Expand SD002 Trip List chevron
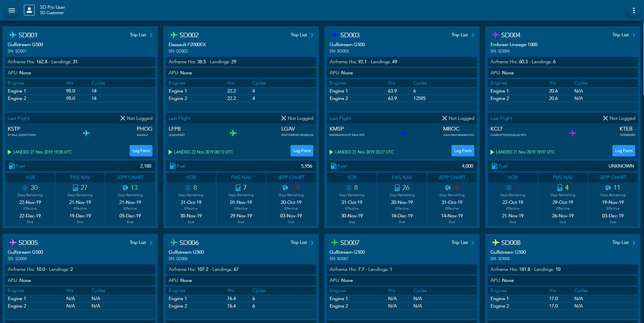The width and height of the screenshot is (644, 323). [x=312, y=35]
